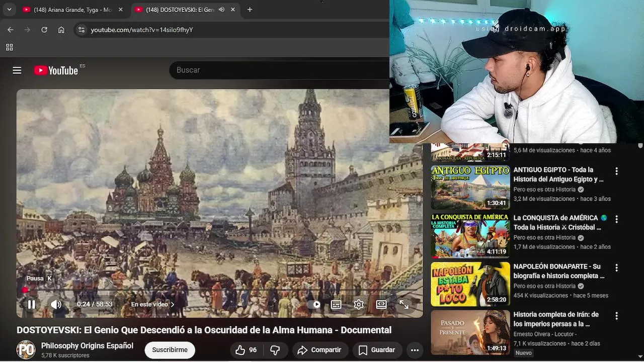This screenshot has height=362, width=644.
Task: Click the DOSTOYEVSKI video title text
Action: point(204,330)
